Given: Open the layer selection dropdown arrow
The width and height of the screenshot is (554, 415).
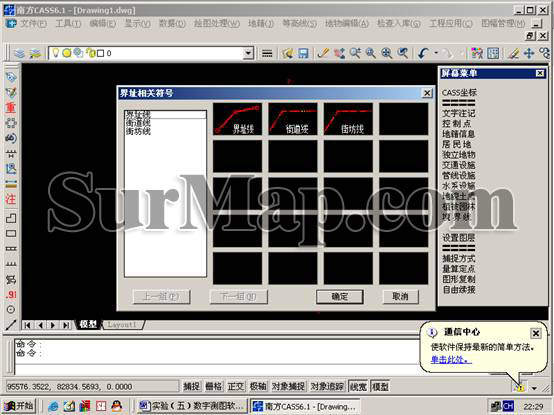Looking at the screenshot, I should (248, 53).
